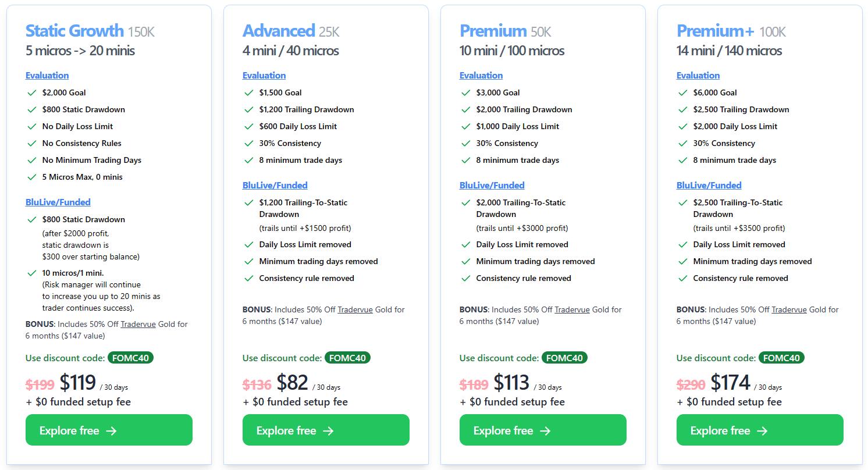Click the checkmark beside $600 Daily Loss Limit

click(x=249, y=126)
